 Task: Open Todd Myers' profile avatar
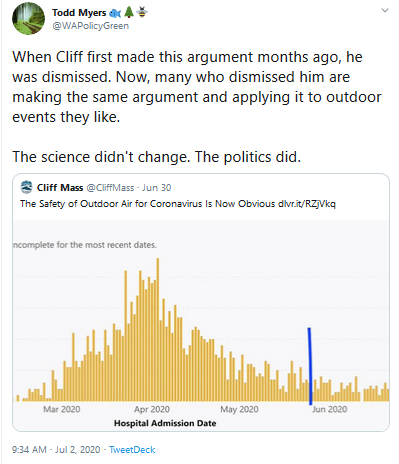pyautogui.click(x=28, y=19)
